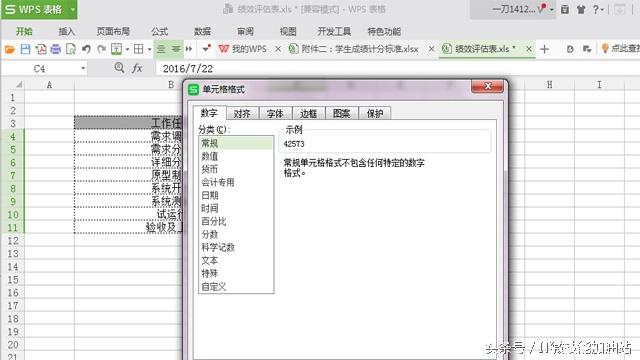
Task: Switch to the 数据 ribbon tab
Action: tap(202, 31)
